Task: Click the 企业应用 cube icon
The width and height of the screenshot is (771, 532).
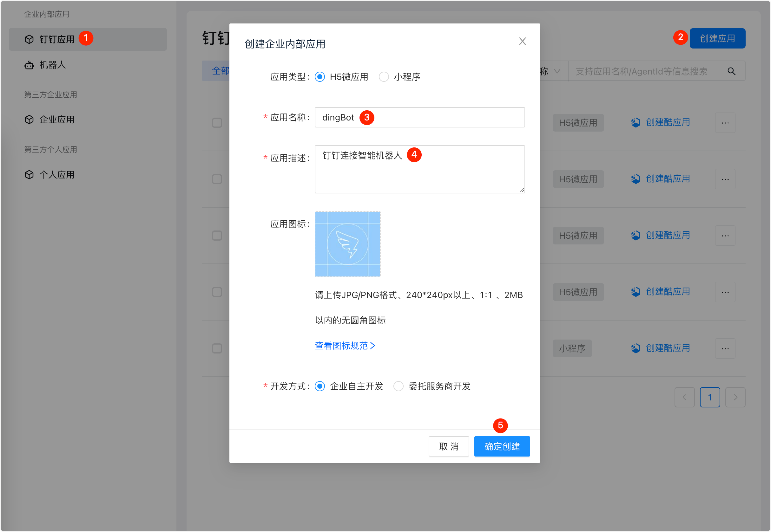Action: click(29, 120)
